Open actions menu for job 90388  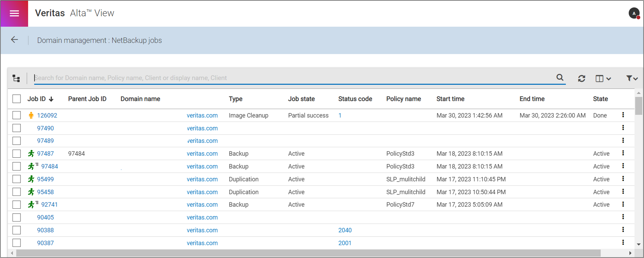[x=623, y=230]
